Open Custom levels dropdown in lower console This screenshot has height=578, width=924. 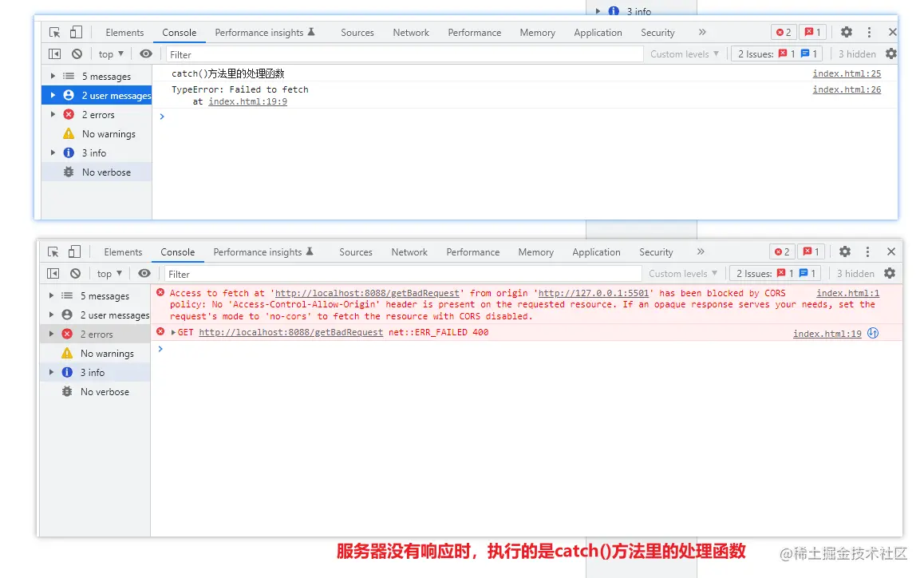coord(682,274)
